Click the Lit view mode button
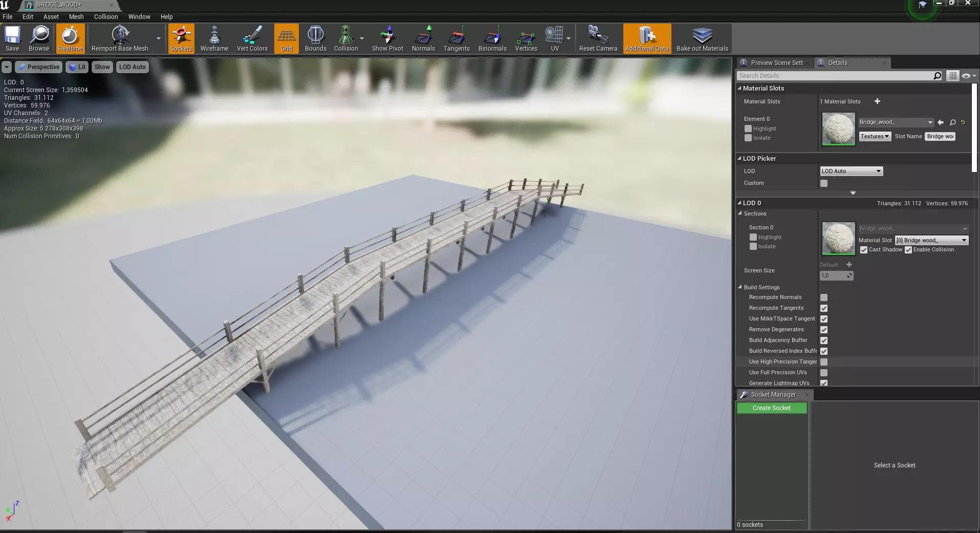 pyautogui.click(x=77, y=67)
